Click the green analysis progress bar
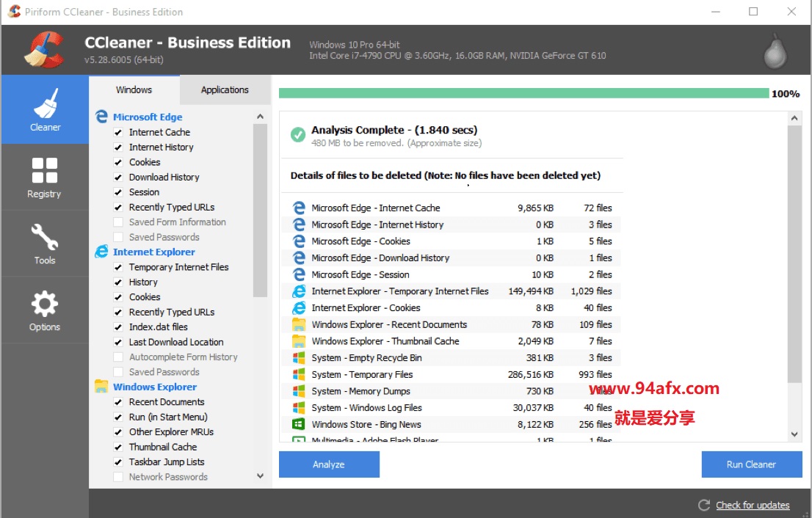Viewport: 812px width, 518px height. pyautogui.click(x=523, y=93)
